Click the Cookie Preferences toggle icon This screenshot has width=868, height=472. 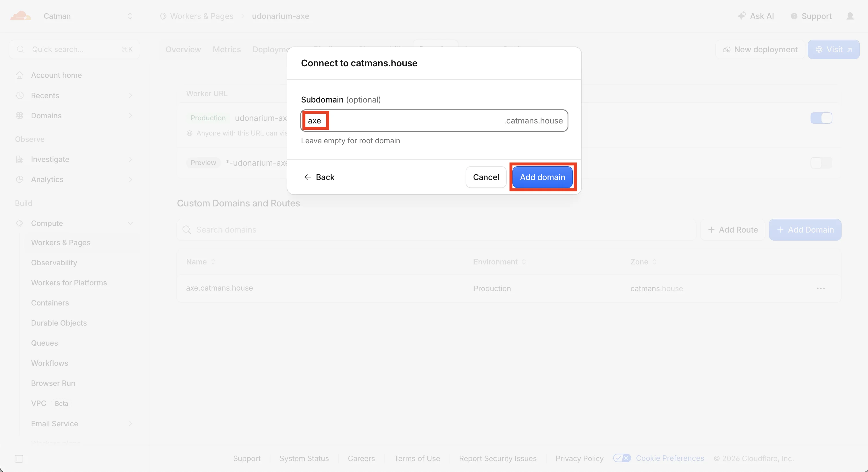pyautogui.click(x=622, y=458)
